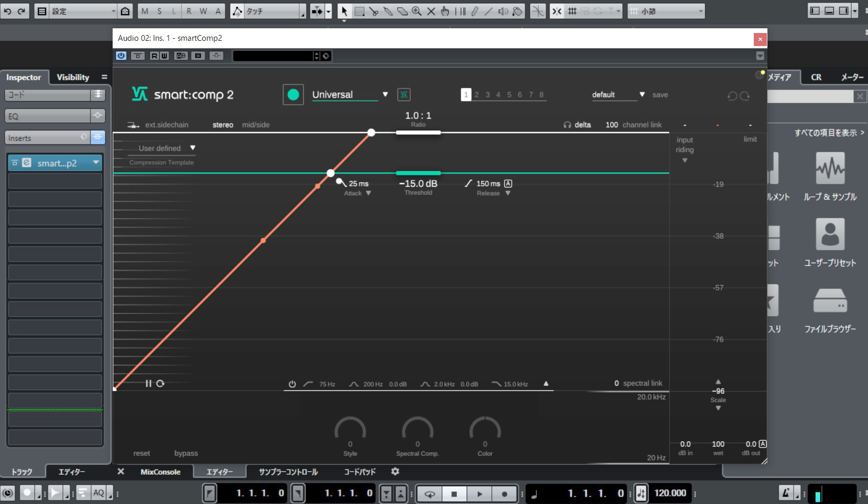Select the Range Selection tool
The width and height of the screenshot is (868, 504).
[x=359, y=11]
